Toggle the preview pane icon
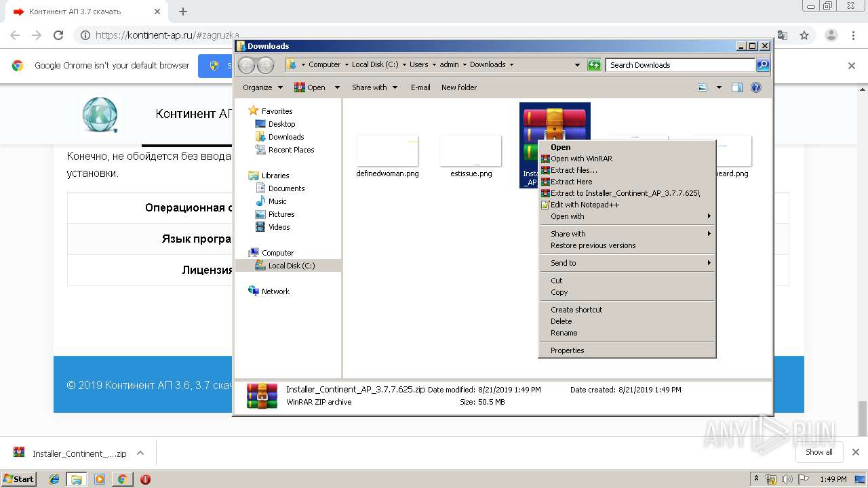The image size is (868, 488). 737,87
